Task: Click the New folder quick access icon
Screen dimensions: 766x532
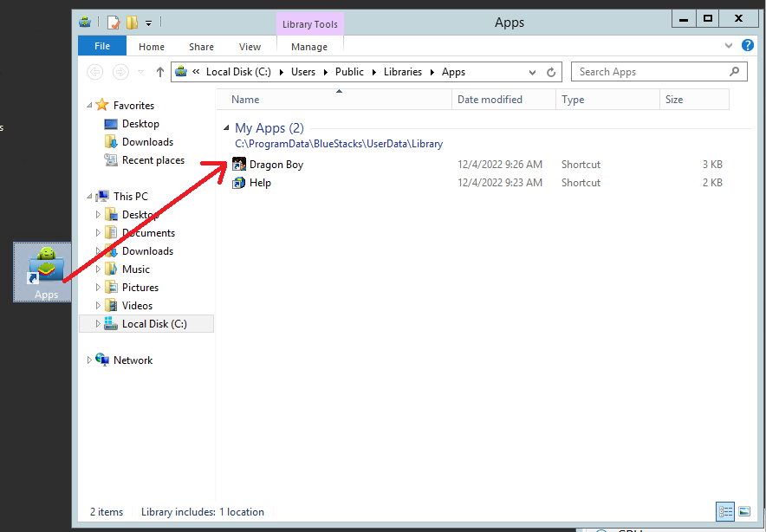Action: (132, 23)
